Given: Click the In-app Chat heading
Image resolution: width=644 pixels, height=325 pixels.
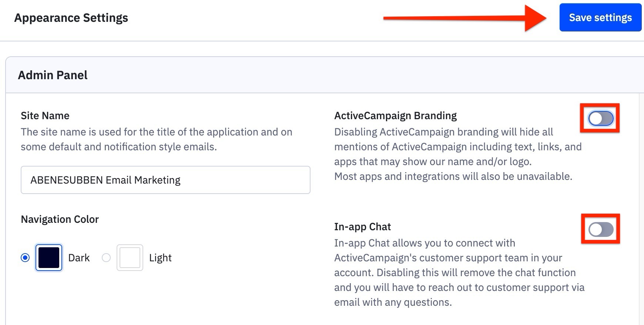Looking at the screenshot, I should click(362, 227).
